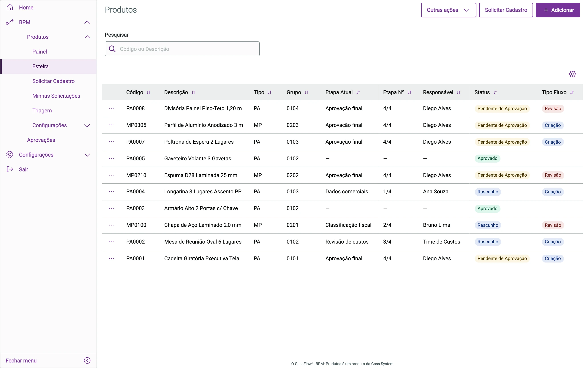
Task: Sort table by Tipo Fluxo column
Action: pos(572,92)
